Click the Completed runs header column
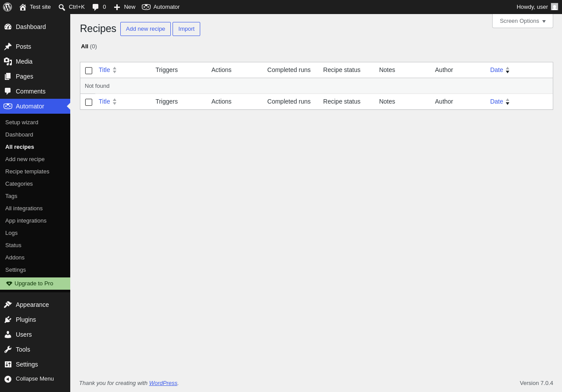 (289, 70)
